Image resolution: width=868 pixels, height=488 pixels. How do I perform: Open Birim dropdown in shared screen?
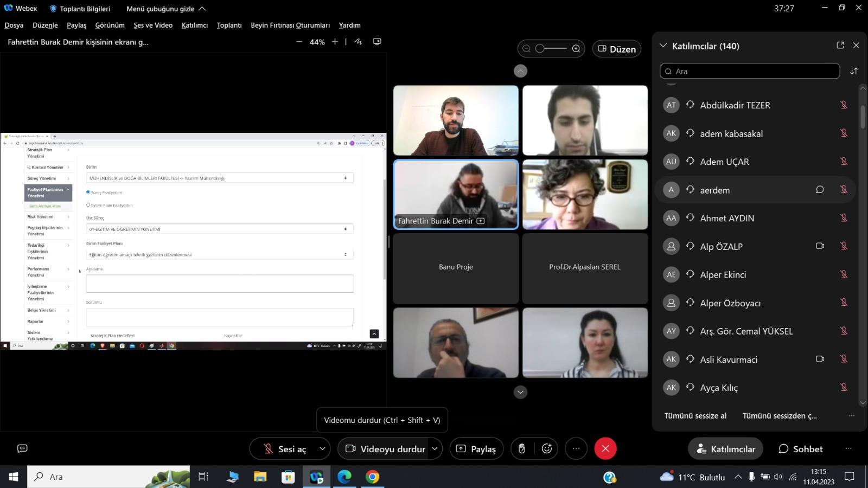pos(220,178)
